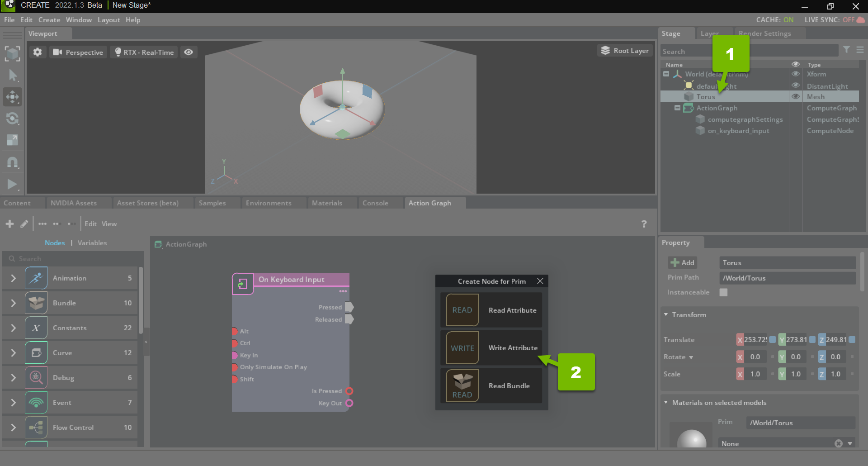The width and height of the screenshot is (868, 466).
Task: Collapse the ActionGraph tree node
Action: 677,108
